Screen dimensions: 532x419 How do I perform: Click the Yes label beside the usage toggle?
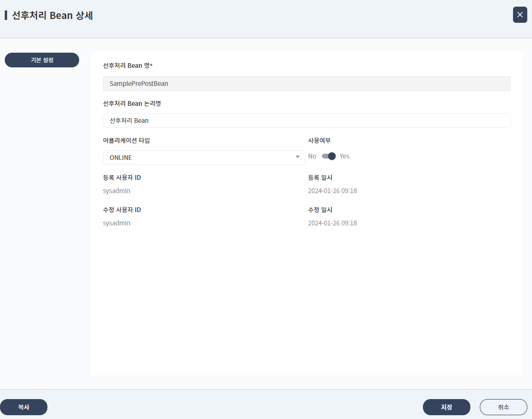pyautogui.click(x=344, y=156)
